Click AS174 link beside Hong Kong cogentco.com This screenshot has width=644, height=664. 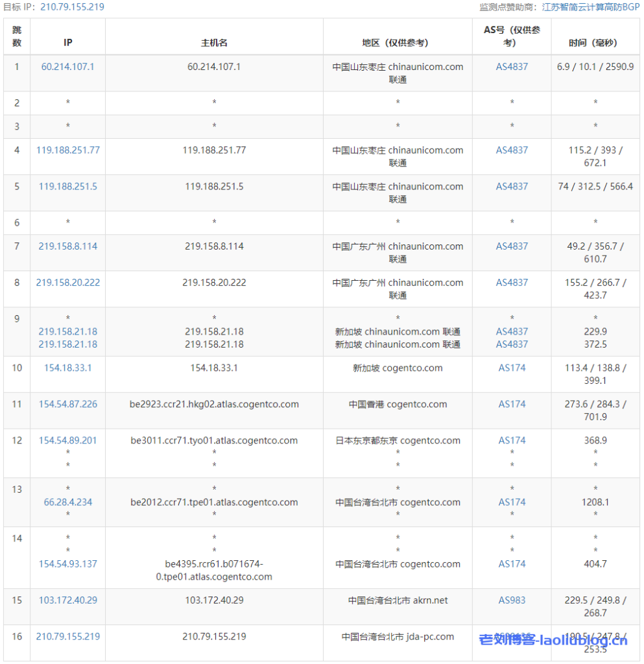[x=512, y=404]
